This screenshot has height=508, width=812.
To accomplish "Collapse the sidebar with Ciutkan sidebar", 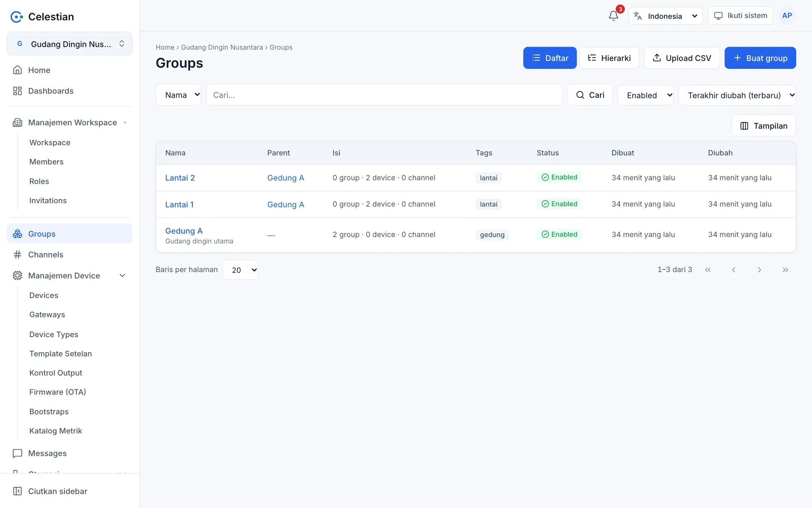I will pos(70,491).
